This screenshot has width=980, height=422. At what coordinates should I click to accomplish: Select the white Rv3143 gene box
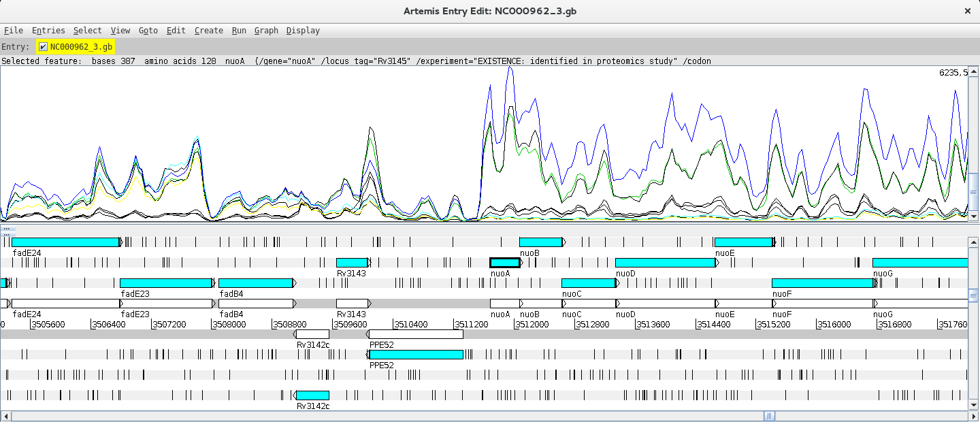click(x=352, y=304)
